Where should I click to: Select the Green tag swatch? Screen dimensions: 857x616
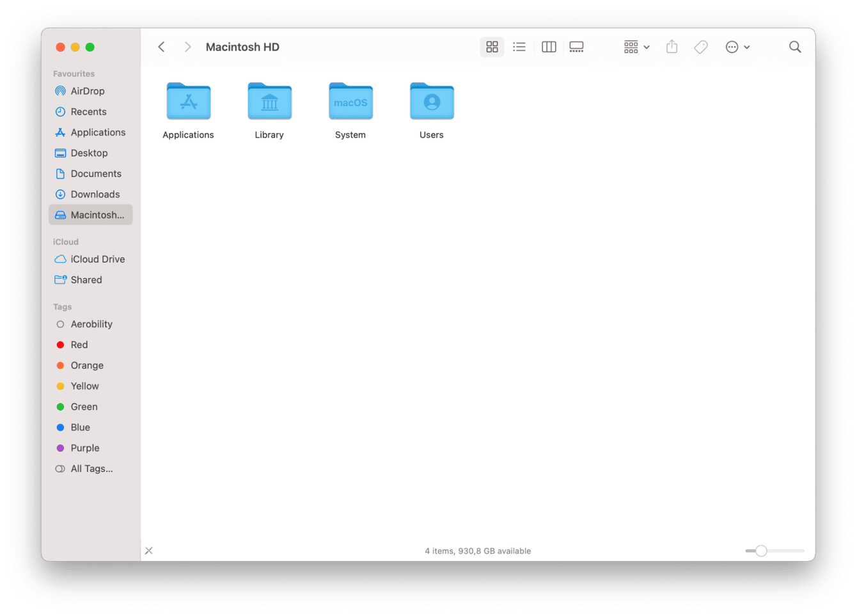pos(61,406)
